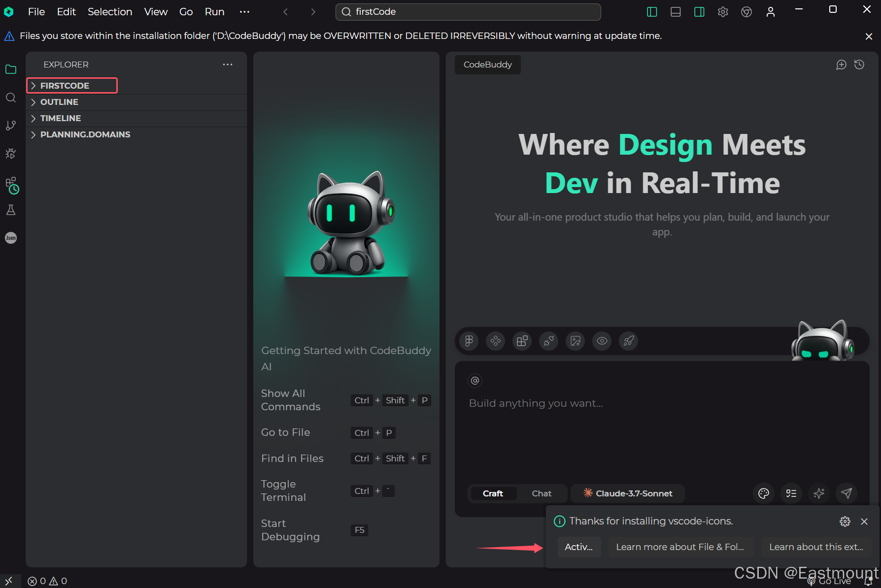This screenshot has height=588, width=881.
Task: Open the Selection menu
Action: pos(110,12)
